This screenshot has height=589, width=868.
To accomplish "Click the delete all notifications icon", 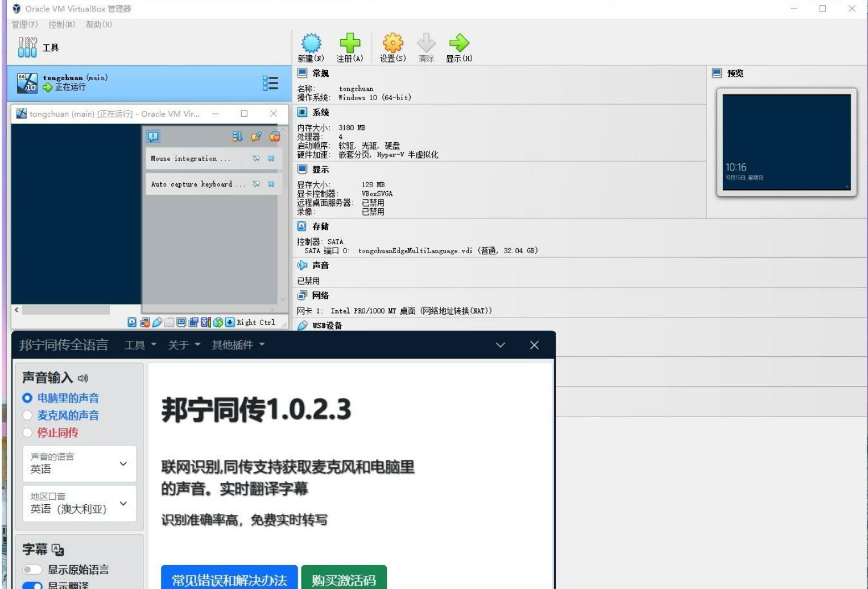I will point(275,137).
